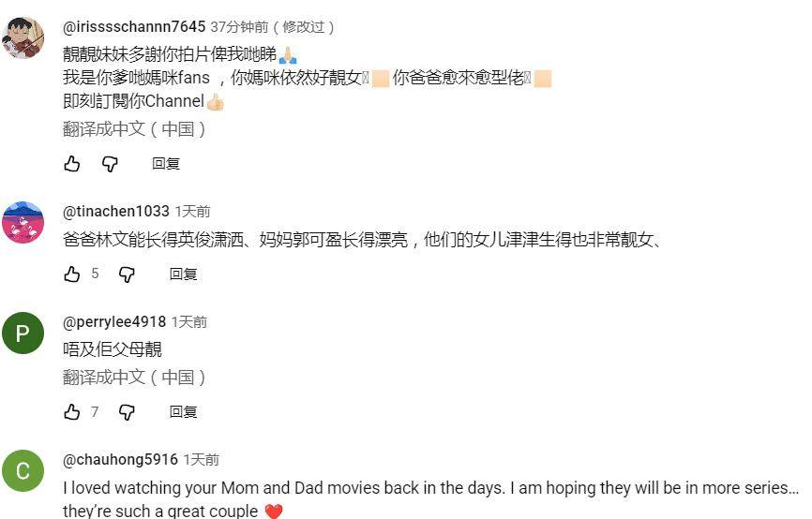
Task: Click 回复 under @tinachen1033's comment
Action: coord(184,274)
